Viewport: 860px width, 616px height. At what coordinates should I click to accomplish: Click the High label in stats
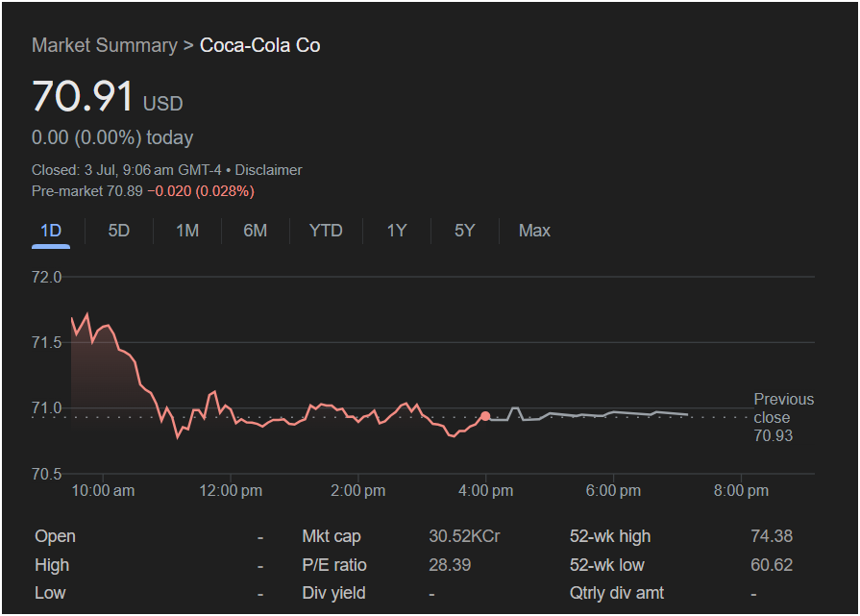coord(52,565)
